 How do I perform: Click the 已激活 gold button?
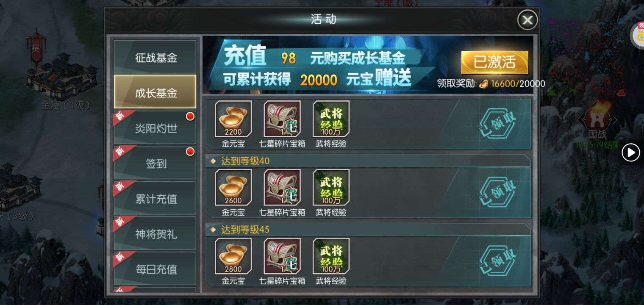(494, 63)
